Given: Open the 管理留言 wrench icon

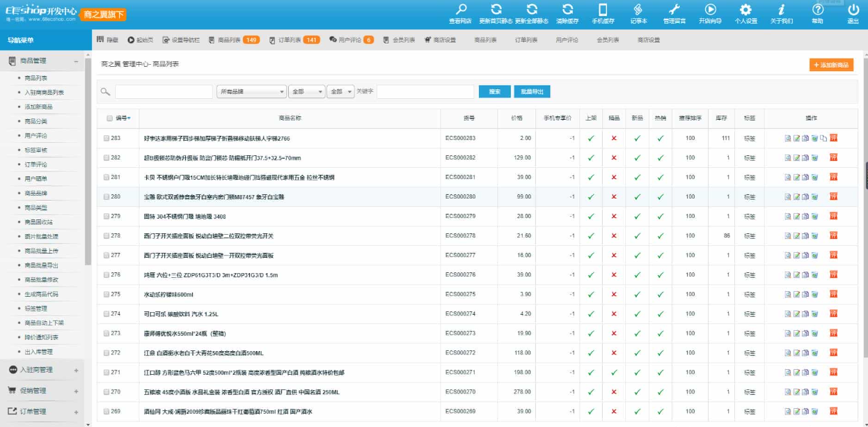Looking at the screenshot, I should tap(674, 10).
